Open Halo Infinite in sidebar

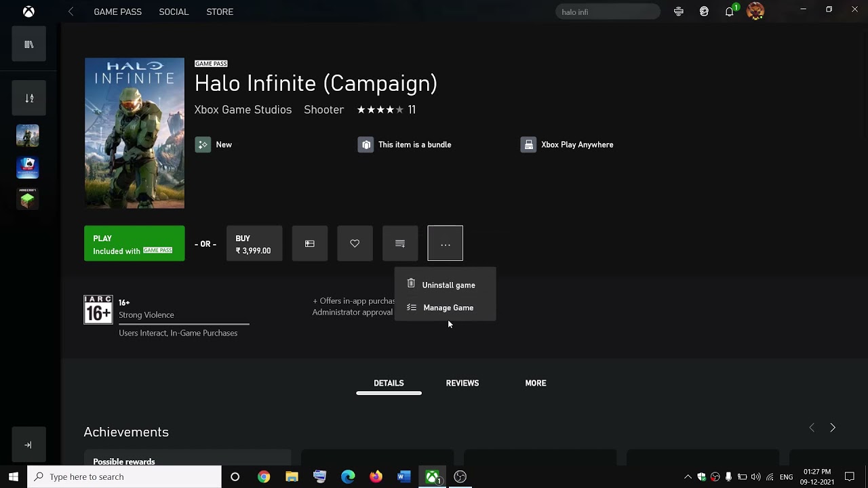[28, 136]
